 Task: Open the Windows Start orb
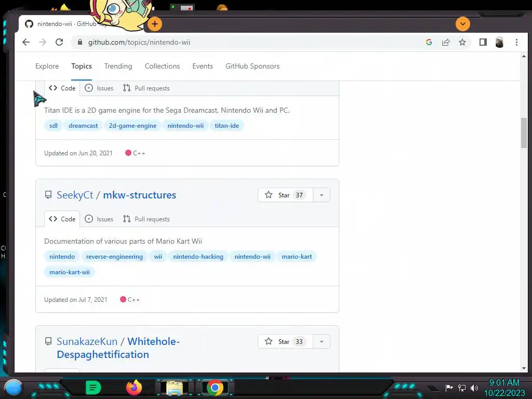14,387
